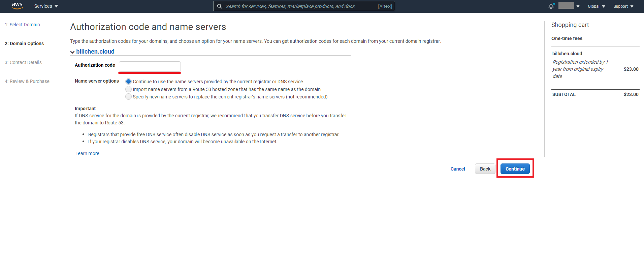Click billchen.cloud in the shopping cart
This screenshot has width=644, height=271.
click(x=567, y=54)
